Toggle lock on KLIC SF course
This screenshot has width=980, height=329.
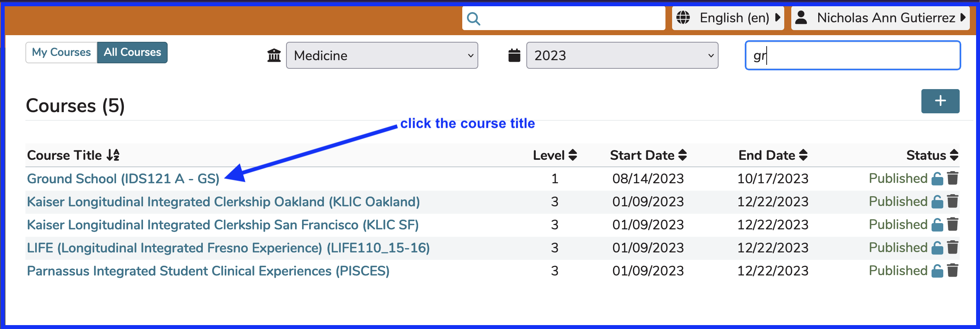click(937, 225)
